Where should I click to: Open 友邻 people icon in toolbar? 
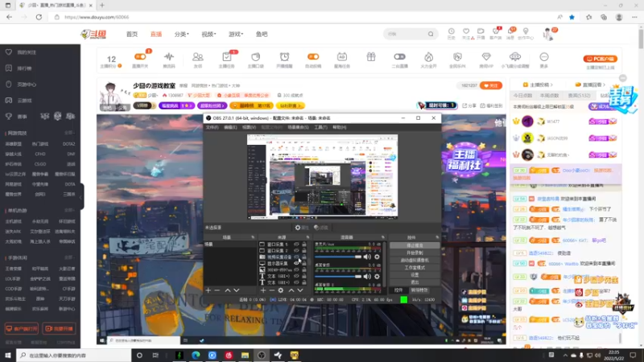(198, 59)
